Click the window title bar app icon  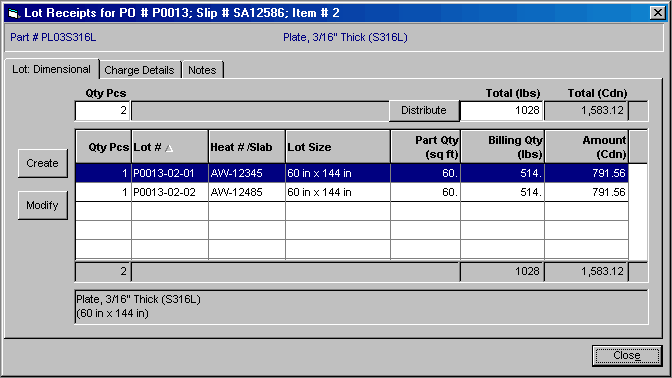[x=14, y=13]
